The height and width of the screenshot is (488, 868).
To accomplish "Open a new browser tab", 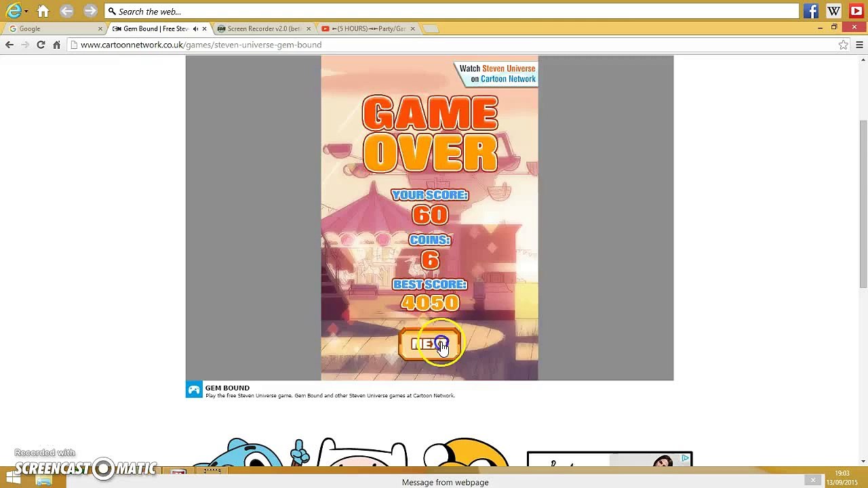I will point(431,28).
